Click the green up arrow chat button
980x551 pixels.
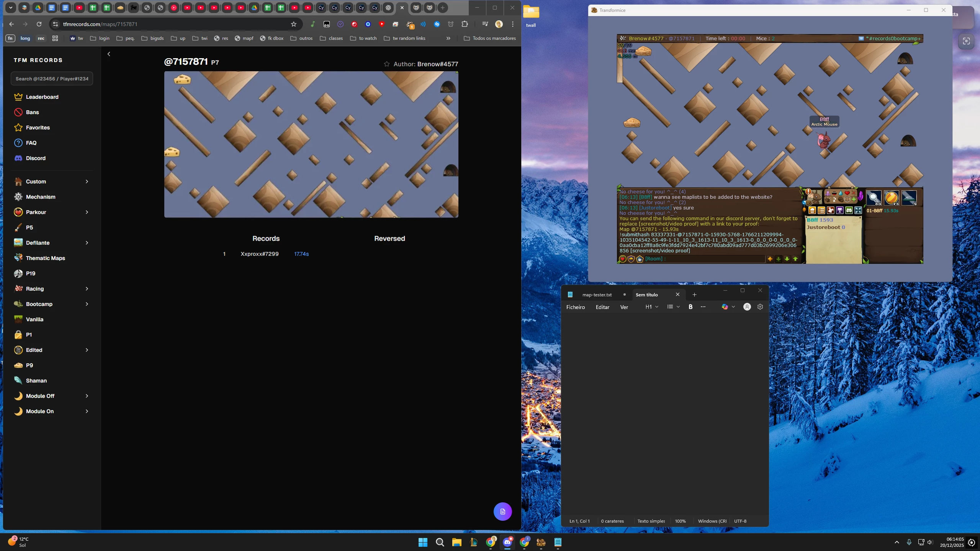click(795, 259)
